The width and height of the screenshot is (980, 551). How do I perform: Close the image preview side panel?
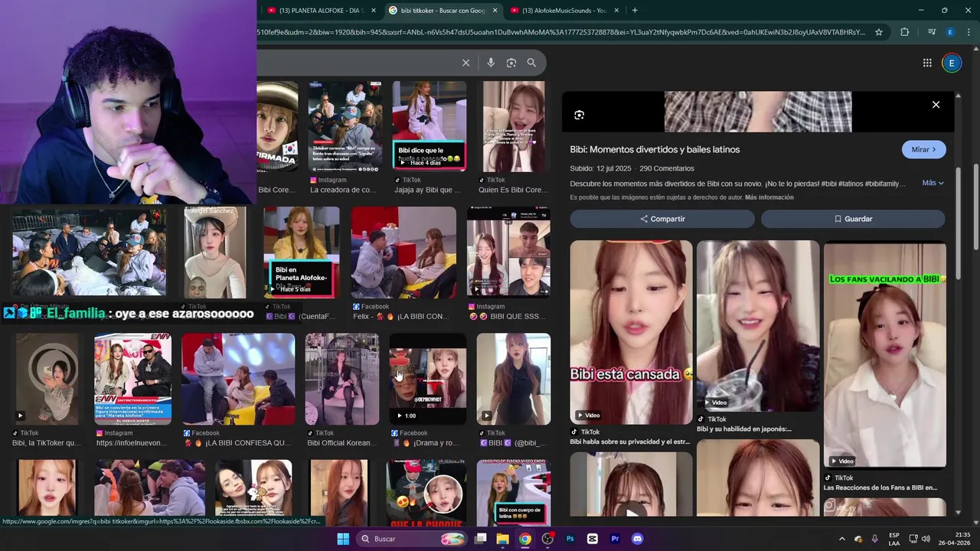click(936, 105)
